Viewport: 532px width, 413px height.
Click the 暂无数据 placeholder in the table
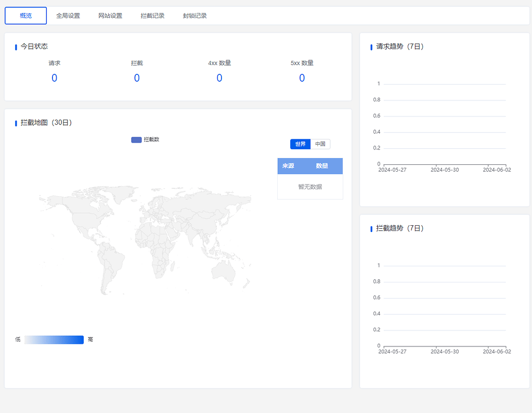pos(310,187)
